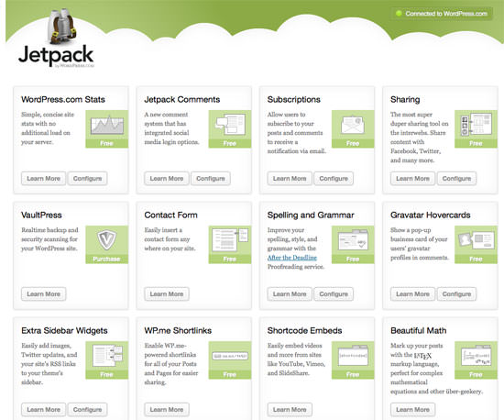Click Connected to WordPress.com status button
Screen dimensions: 504x420
[x=442, y=14]
